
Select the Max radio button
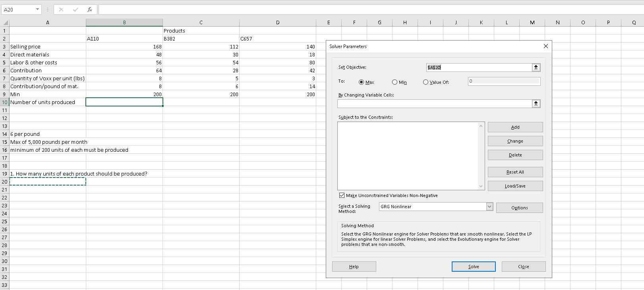pyautogui.click(x=361, y=82)
